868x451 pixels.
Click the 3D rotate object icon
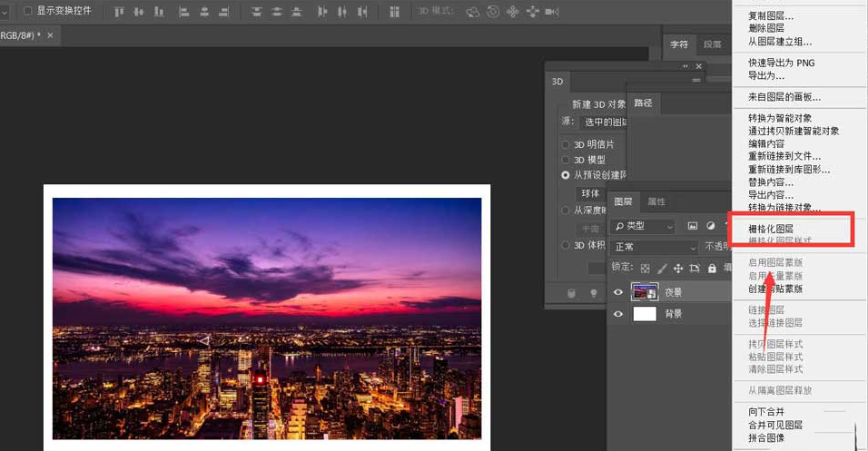[x=473, y=12]
